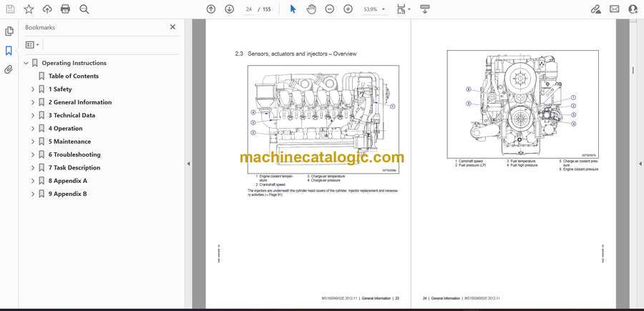The width and height of the screenshot is (644, 311).
Task: Jump to 8 Appendix A section
Action: click(x=68, y=181)
